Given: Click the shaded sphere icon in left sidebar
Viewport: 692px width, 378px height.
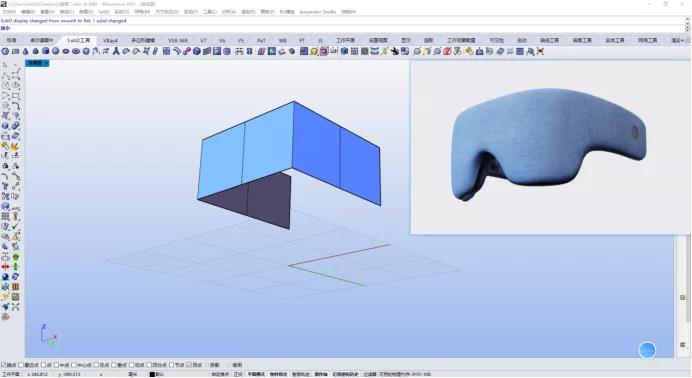Looking at the screenshot, I should point(5,277).
